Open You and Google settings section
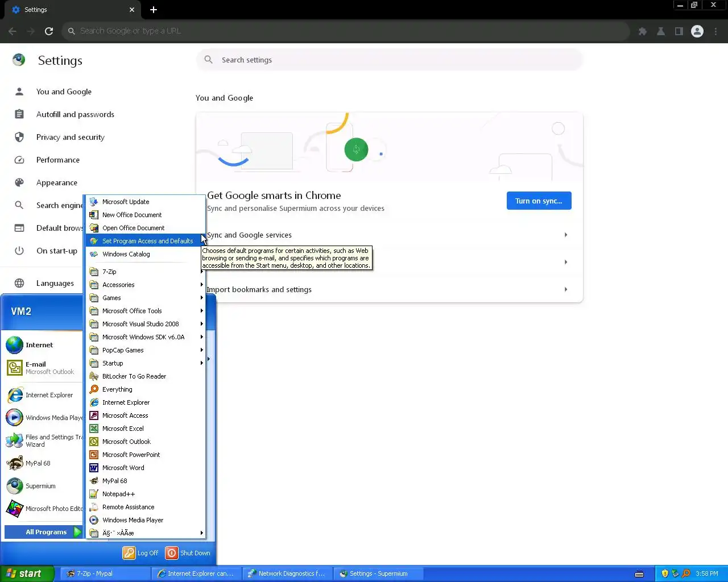The width and height of the screenshot is (728, 582). [64, 92]
